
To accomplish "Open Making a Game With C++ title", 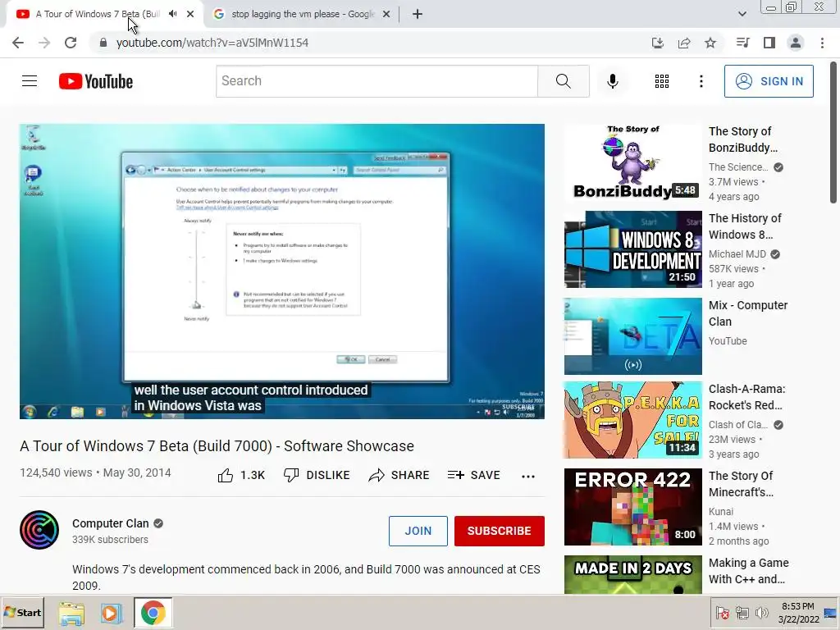I will pos(748,571).
